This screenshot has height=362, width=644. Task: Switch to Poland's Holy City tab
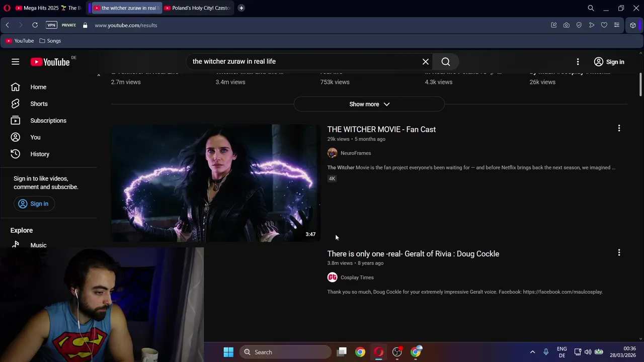point(197,8)
